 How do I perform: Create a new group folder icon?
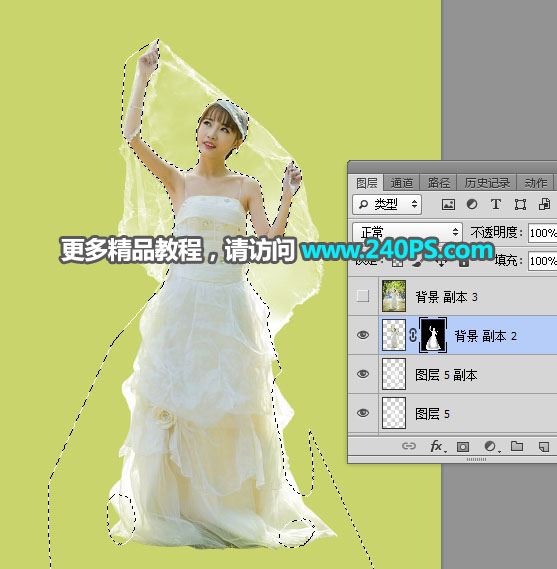[517, 446]
